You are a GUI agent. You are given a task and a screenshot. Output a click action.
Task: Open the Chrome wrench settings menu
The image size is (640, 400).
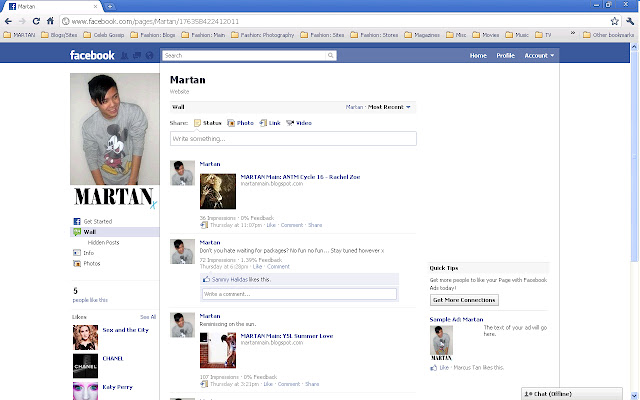630,21
